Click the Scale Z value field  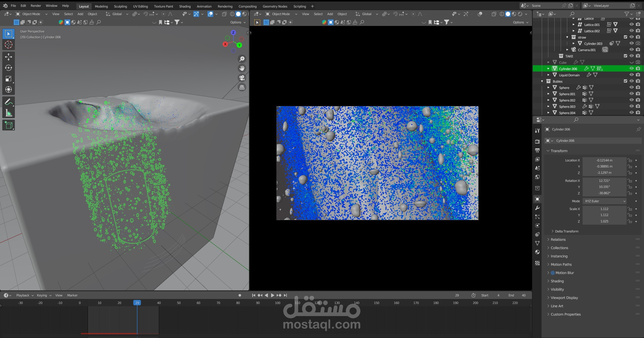click(x=604, y=221)
